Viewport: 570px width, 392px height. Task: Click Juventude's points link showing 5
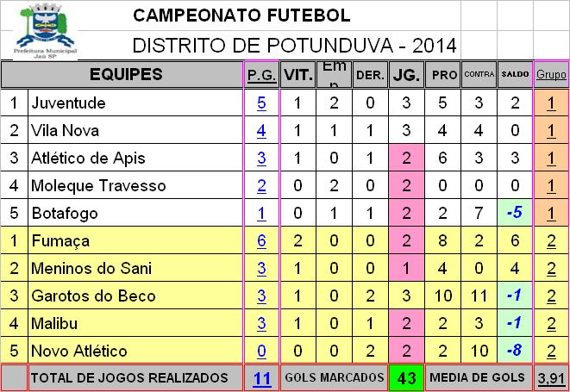point(261,103)
